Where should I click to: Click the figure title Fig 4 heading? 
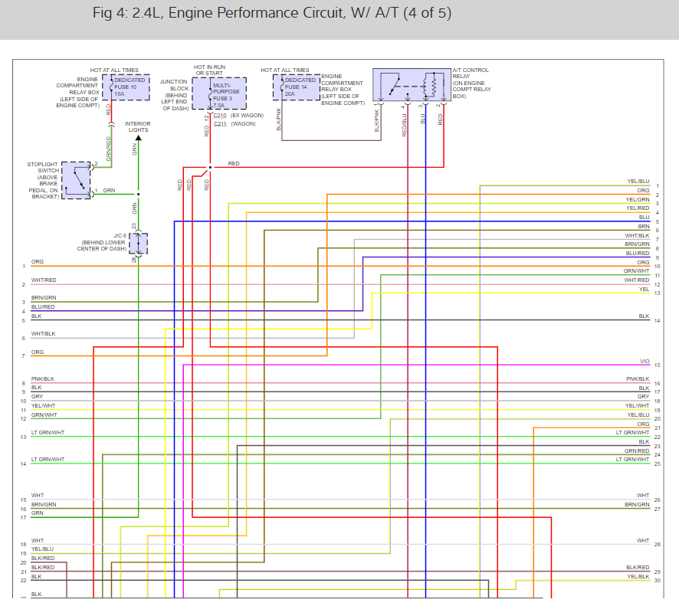coord(272,13)
